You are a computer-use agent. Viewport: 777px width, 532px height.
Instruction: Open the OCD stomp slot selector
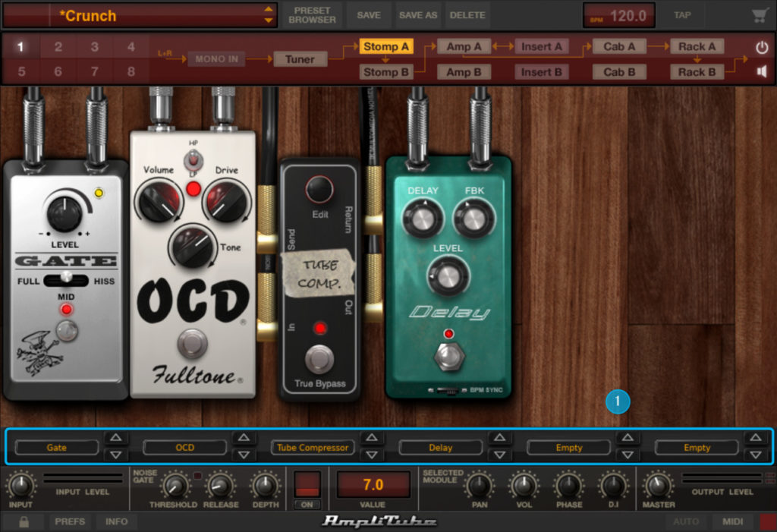(x=185, y=447)
